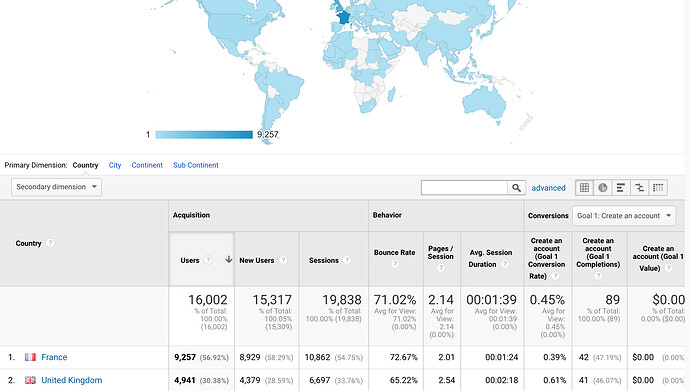Open help icon next to Sessions header
This screenshot has width=690, height=391.
(x=347, y=260)
